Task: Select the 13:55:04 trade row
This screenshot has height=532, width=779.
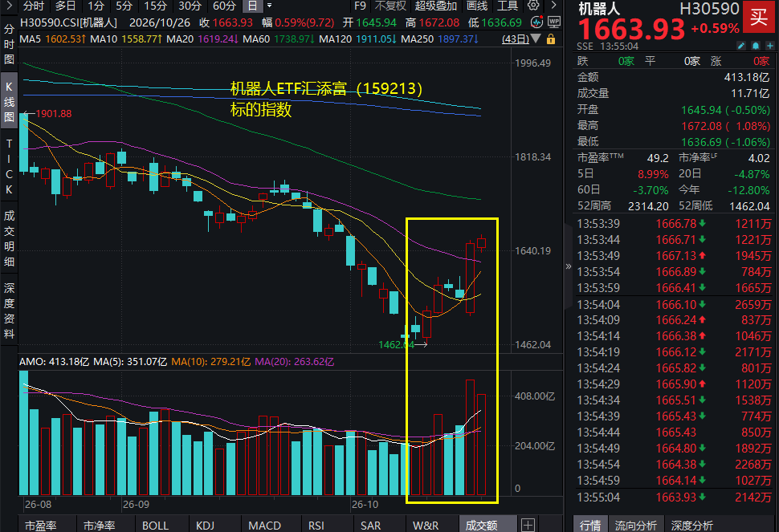Action: click(674, 497)
